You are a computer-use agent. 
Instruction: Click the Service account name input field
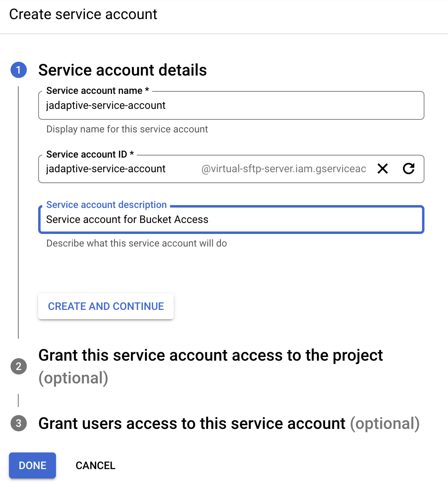pos(231,106)
